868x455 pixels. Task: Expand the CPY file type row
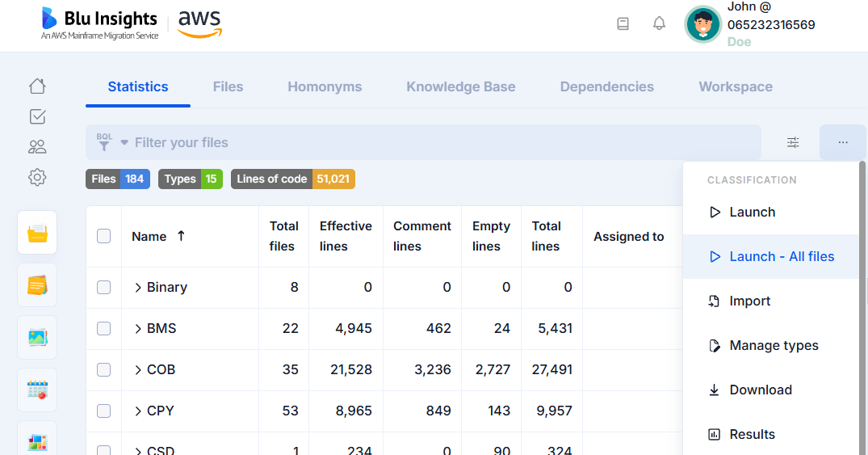pos(138,411)
